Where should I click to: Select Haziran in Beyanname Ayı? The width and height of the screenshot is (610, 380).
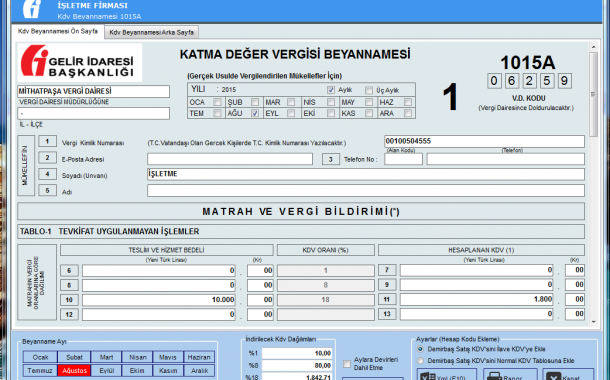(199, 357)
